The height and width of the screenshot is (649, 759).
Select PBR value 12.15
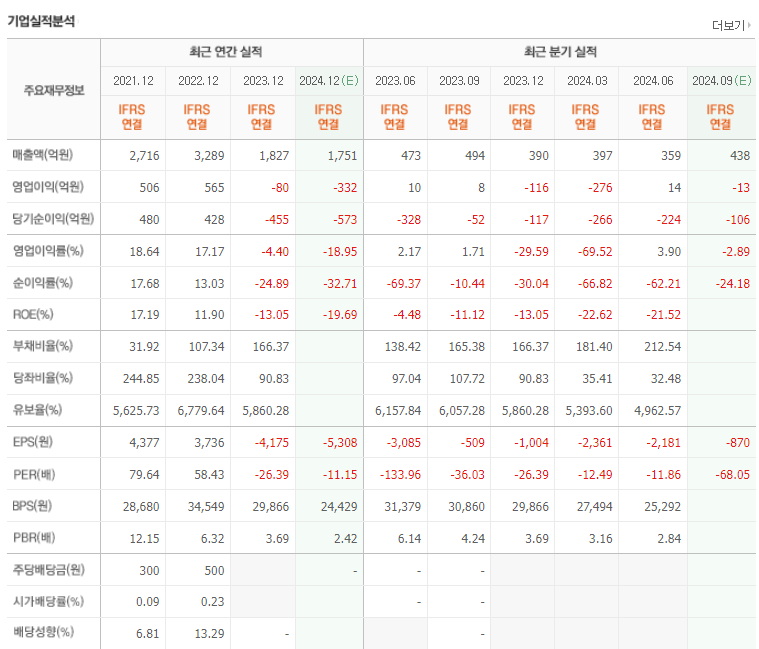[144, 539]
